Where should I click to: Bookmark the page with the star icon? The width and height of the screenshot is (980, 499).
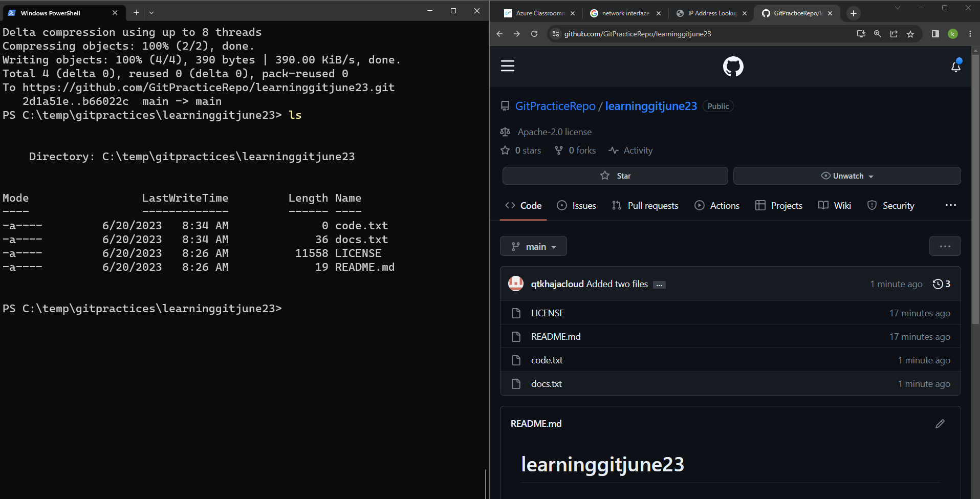[911, 34]
